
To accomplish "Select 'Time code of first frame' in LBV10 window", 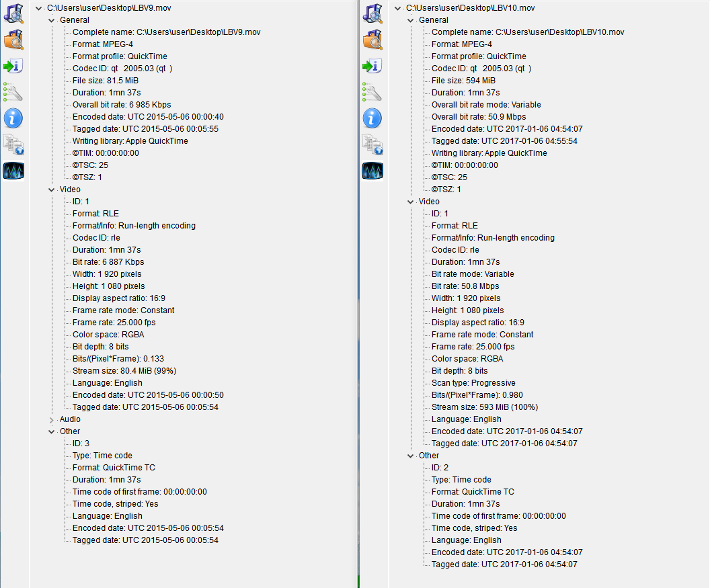I will (498, 516).
